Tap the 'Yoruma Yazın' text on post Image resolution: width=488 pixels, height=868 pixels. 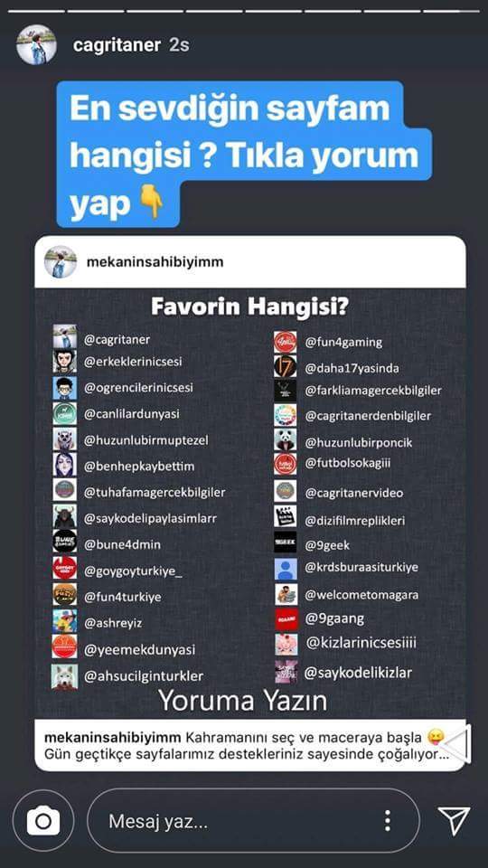point(242,701)
